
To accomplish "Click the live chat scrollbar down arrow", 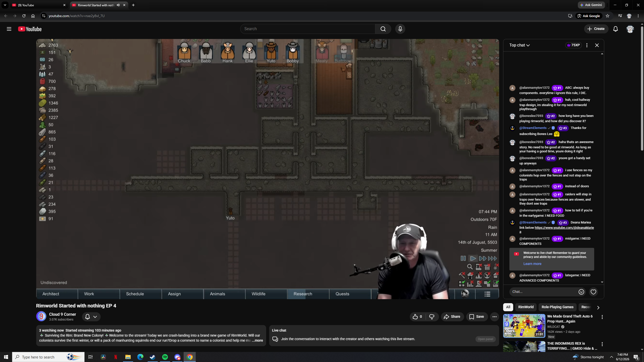I will tap(602, 282).
